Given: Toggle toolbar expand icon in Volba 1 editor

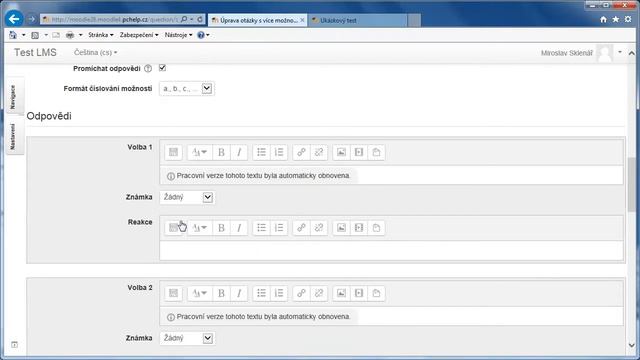Looking at the screenshot, I should coord(173,152).
